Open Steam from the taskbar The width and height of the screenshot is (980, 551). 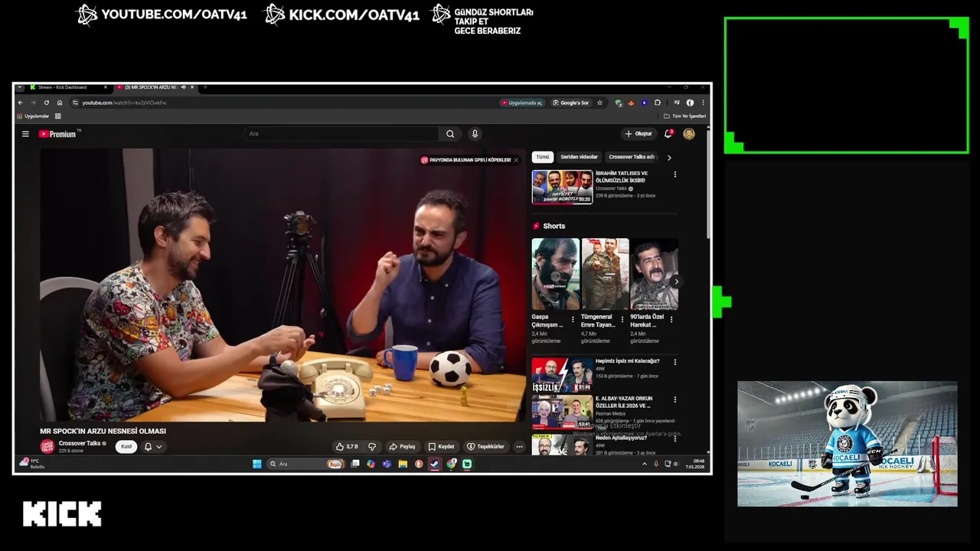pyautogui.click(x=435, y=464)
